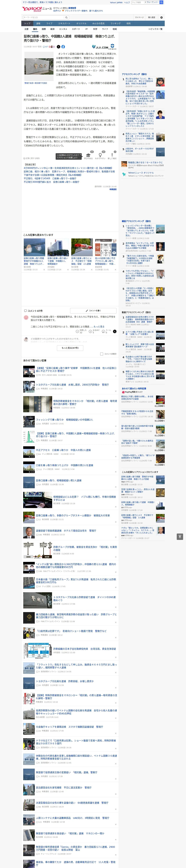Image resolution: width=186 pixels, height=868 pixels.
Task: Select the トップ tab
Action: (27, 24)
